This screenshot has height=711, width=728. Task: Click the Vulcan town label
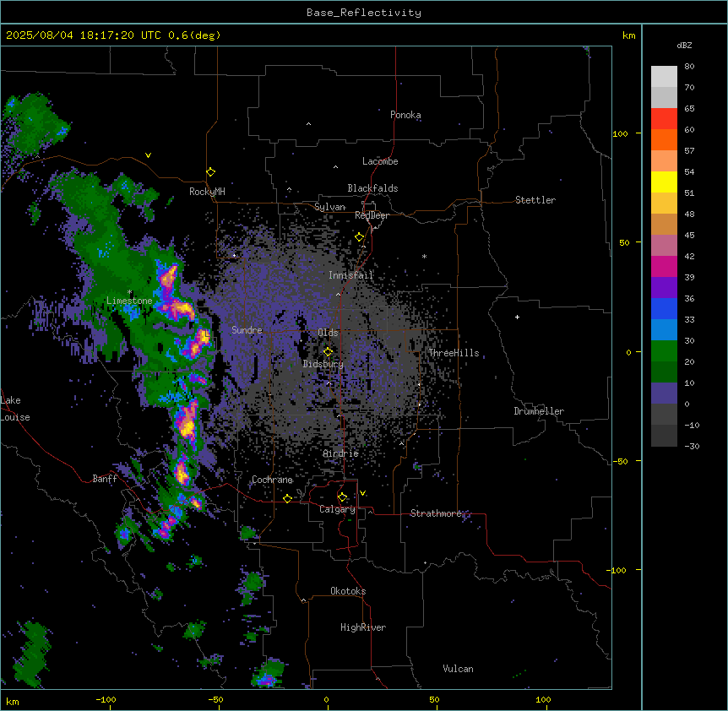[x=458, y=669]
